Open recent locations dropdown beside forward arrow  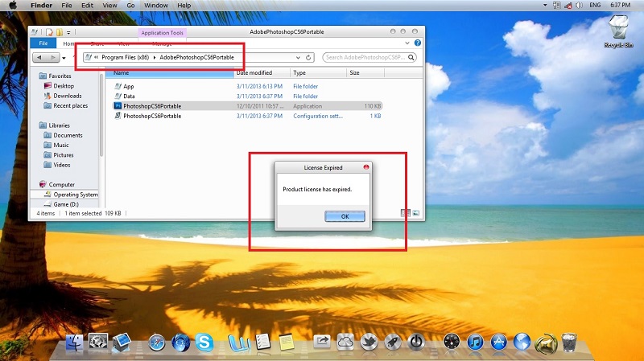click(64, 58)
